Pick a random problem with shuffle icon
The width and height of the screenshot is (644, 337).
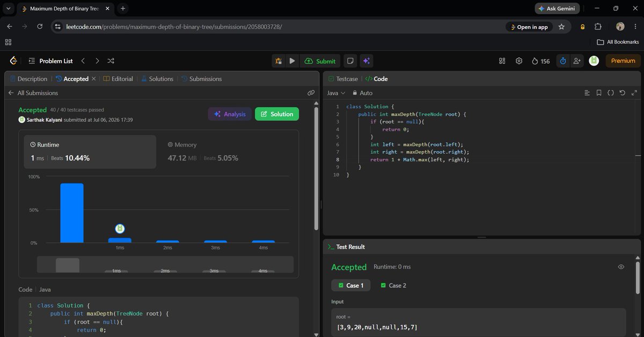[111, 61]
